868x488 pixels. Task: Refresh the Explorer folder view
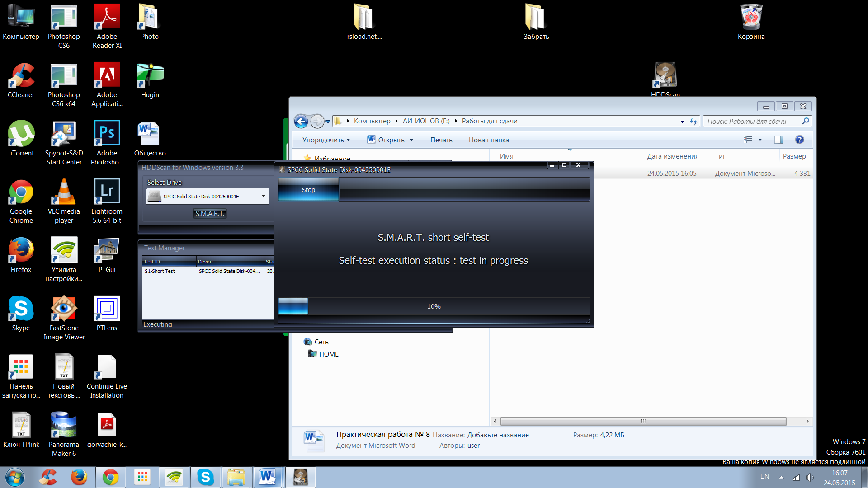(693, 121)
